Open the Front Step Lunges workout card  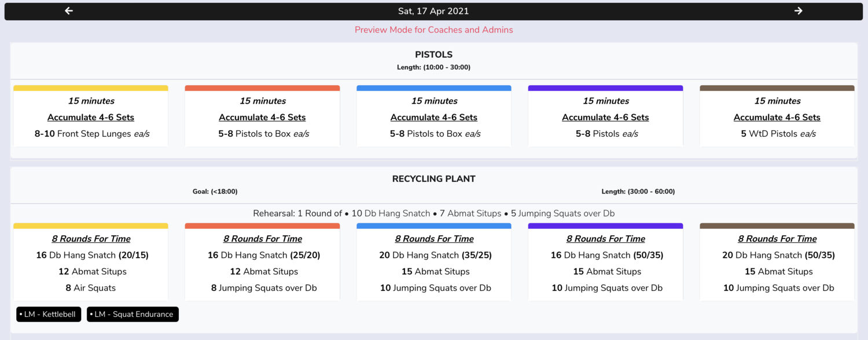point(91,116)
